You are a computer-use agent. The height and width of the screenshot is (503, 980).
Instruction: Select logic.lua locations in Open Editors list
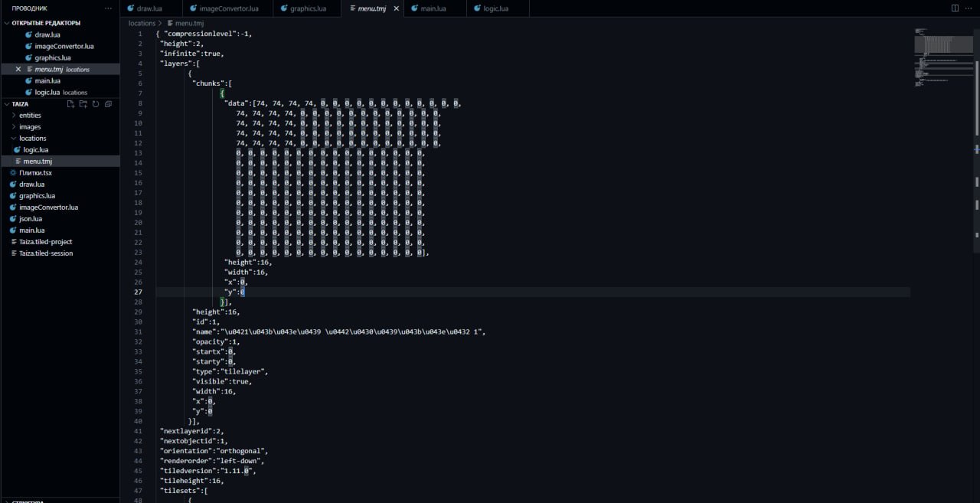[x=60, y=92]
